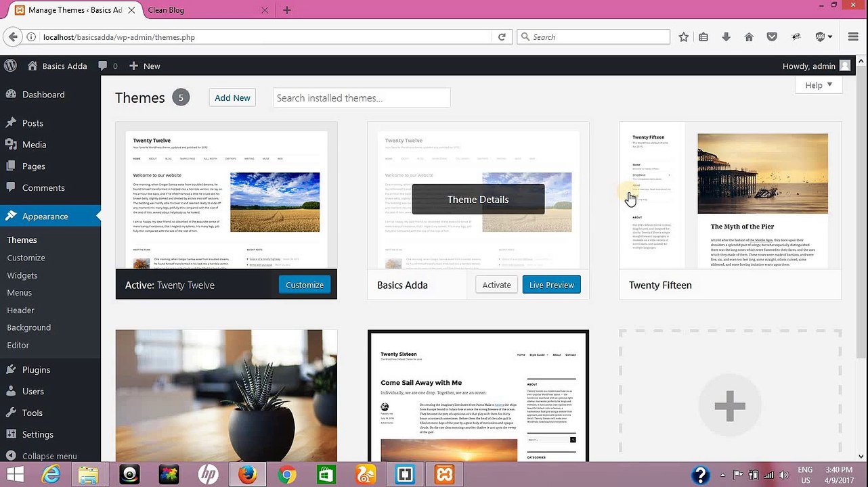Visit site via Basics Adda home link

click(x=58, y=66)
